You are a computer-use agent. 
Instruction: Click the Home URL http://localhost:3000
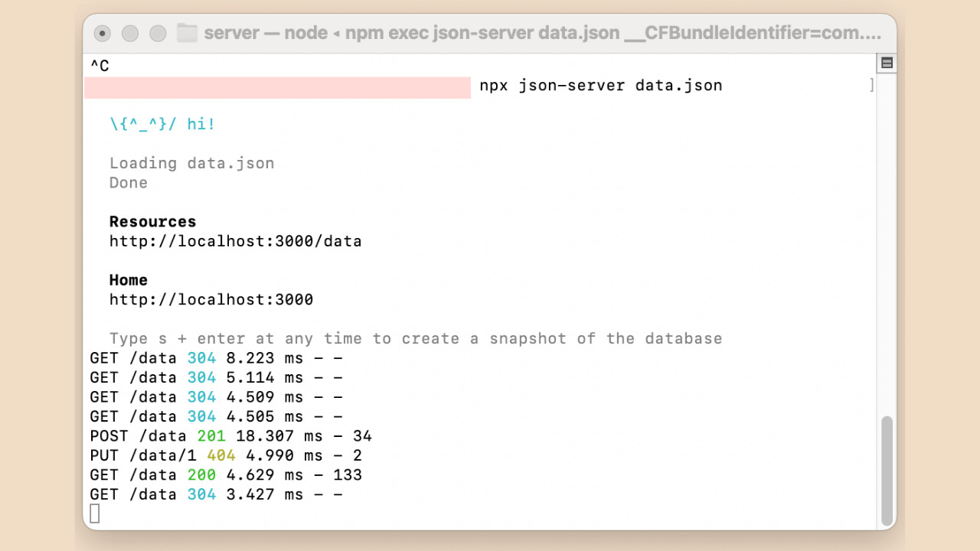pos(211,300)
